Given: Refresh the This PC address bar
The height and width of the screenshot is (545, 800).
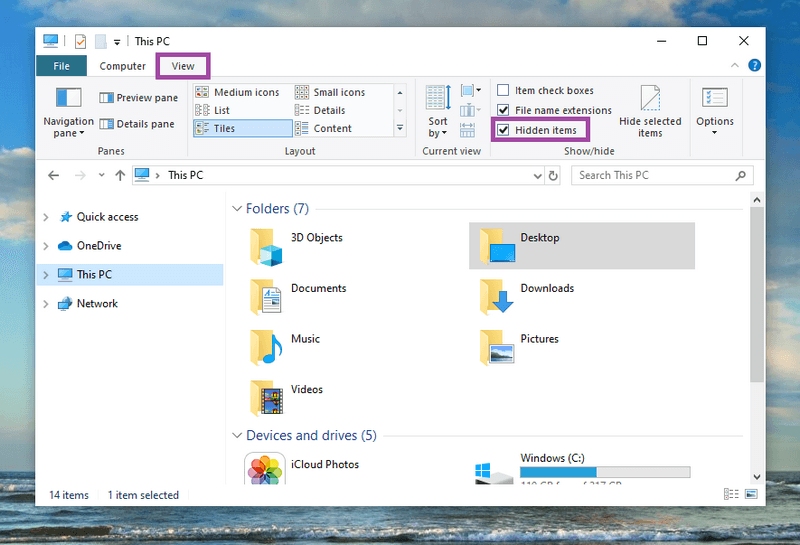Looking at the screenshot, I should click(x=553, y=176).
